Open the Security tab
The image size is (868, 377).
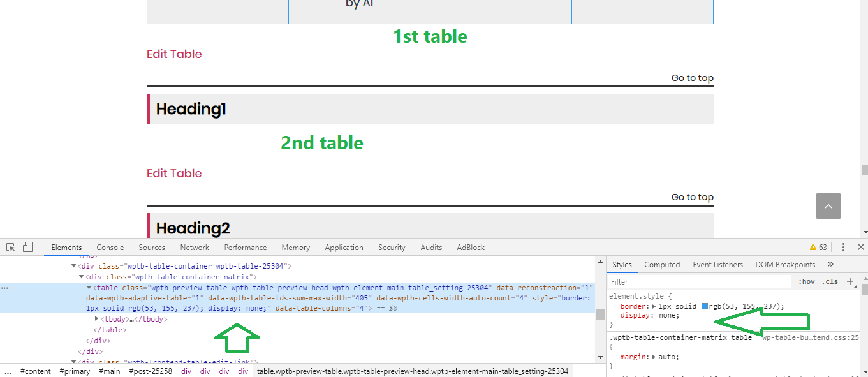[392, 248]
